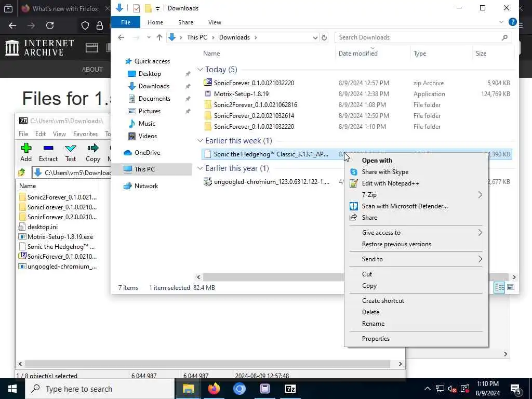Screen dimensions: 532x399
Task: Select desktop.ini in the 7-Zip list
Action: coord(43,227)
